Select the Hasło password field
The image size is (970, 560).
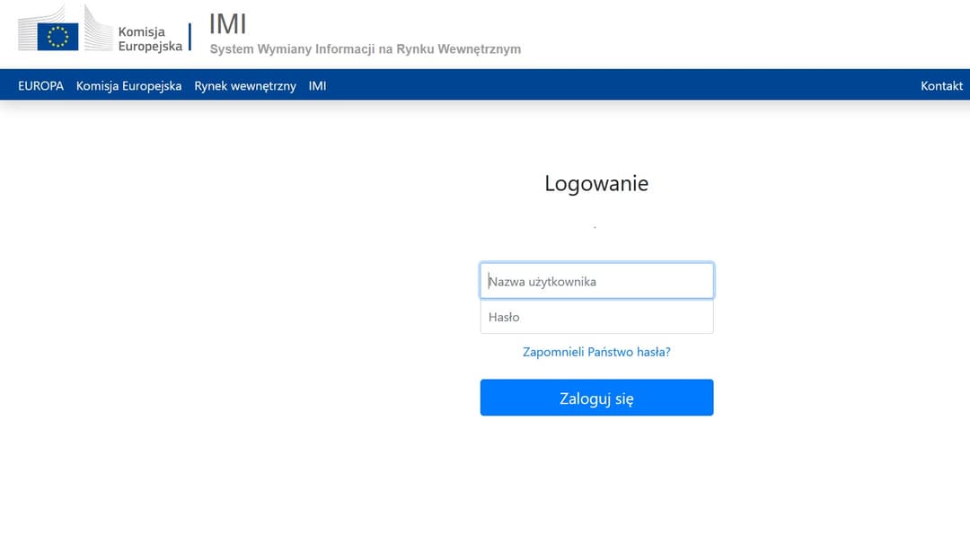(x=596, y=316)
